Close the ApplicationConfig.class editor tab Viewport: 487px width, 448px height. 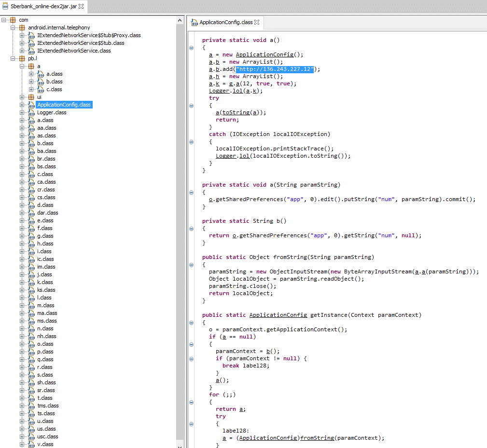tap(257, 22)
